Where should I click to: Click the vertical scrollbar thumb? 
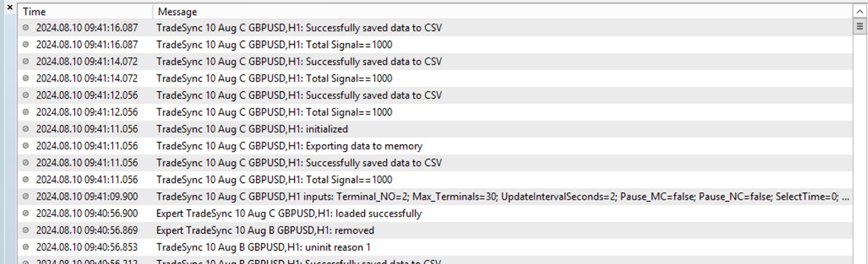(860, 27)
